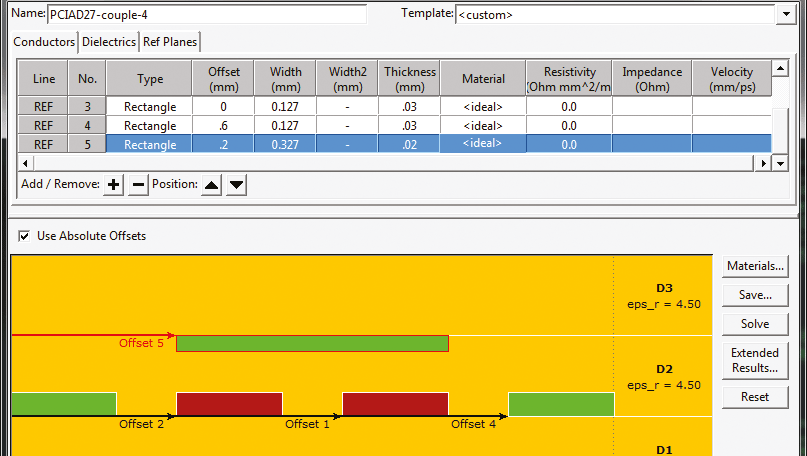Click the Offset 4 label in diagram
The height and width of the screenshot is (456, 807).
pos(473,424)
